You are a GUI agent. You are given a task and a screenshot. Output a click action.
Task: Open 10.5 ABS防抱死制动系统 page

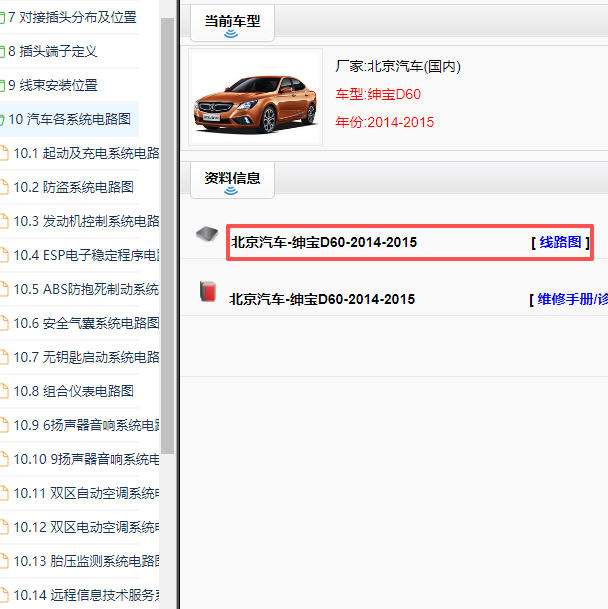coord(86,289)
